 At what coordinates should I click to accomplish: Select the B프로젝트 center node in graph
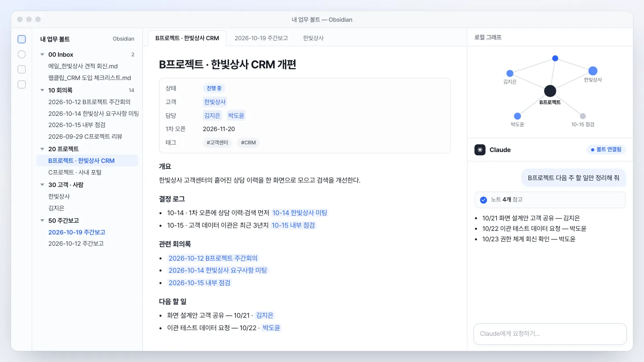click(550, 91)
